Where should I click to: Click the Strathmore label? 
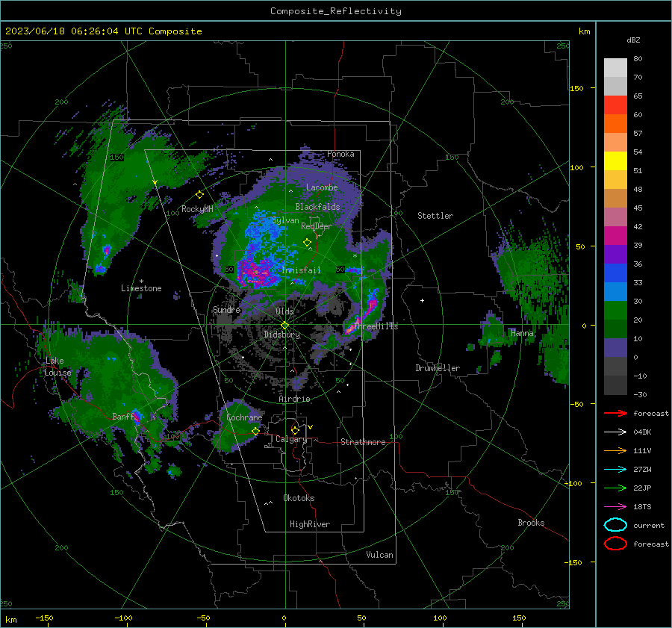363,442
